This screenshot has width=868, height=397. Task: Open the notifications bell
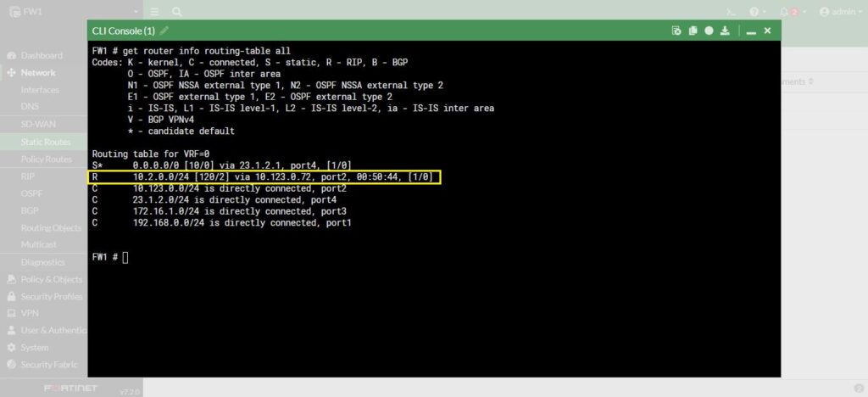[784, 12]
